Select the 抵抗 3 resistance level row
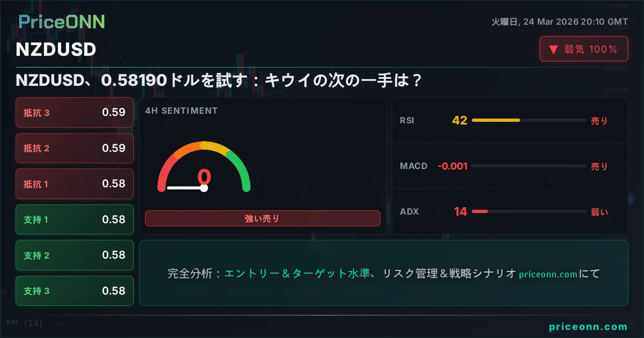This screenshot has width=644, height=338. pyautogui.click(x=75, y=112)
